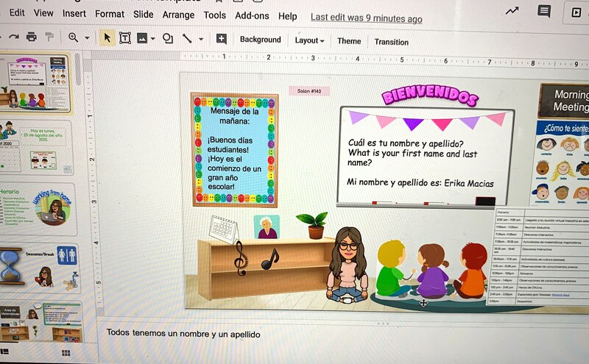Select the Shape tool
589x364 pixels.
tap(167, 38)
